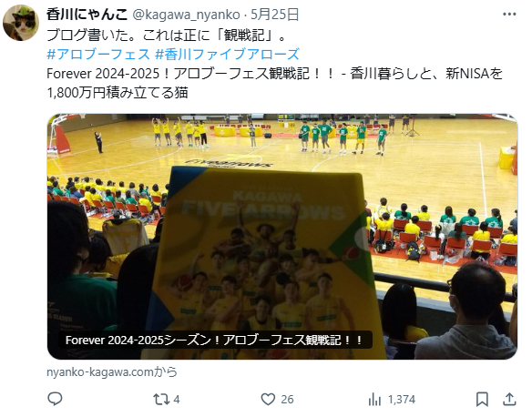Open view analytics bar chart icon
The width and height of the screenshot is (532, 417).
(x=374, y=400)
